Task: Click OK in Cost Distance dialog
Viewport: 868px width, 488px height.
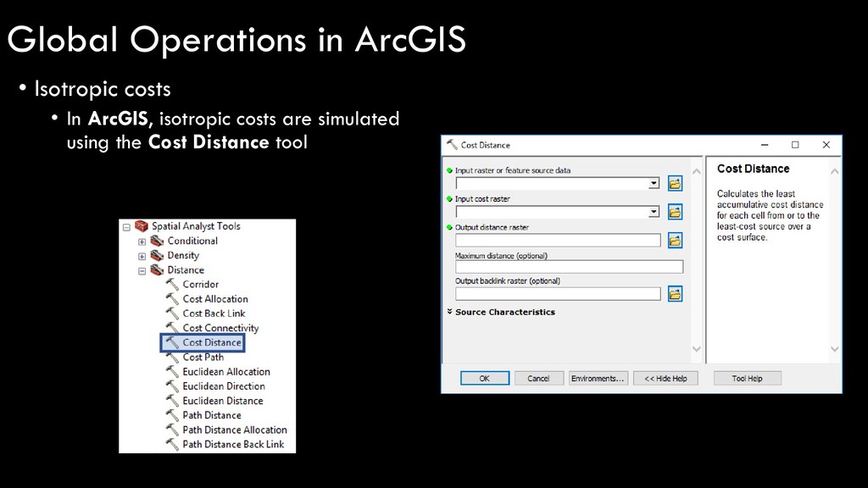Action: 484,379
